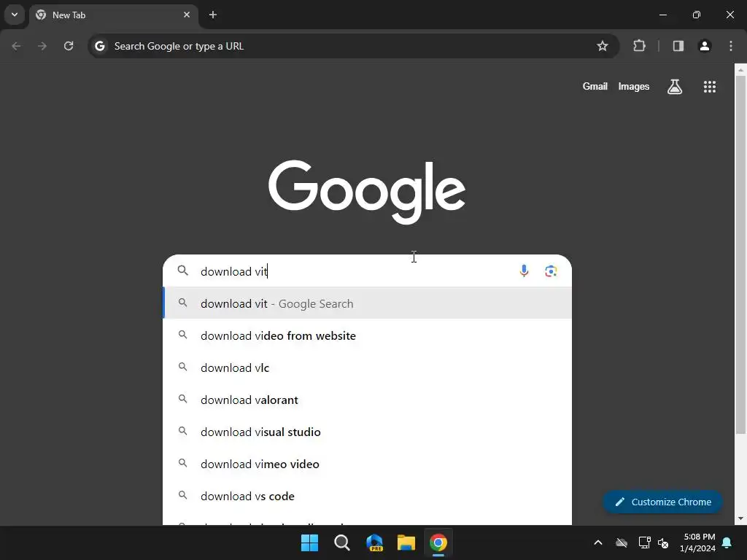
Task: Reload the current page
Action: click(69, 46)
